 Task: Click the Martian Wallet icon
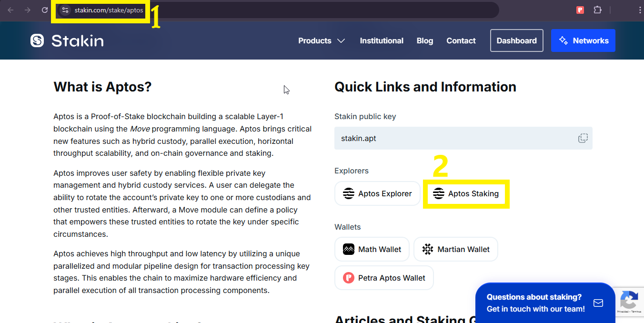tap(428, 249)
